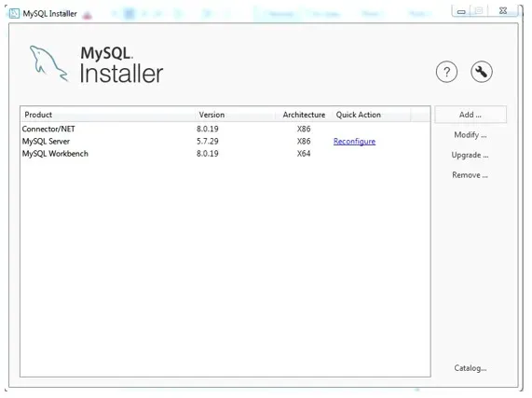Click the MySQL Installer title bar icon

(14, 14)
